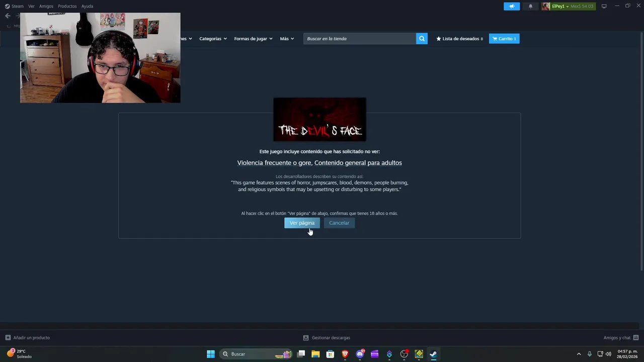Click the Cancelar button
Viewport: 644px width, 362px height.
(x=339, y=223)
